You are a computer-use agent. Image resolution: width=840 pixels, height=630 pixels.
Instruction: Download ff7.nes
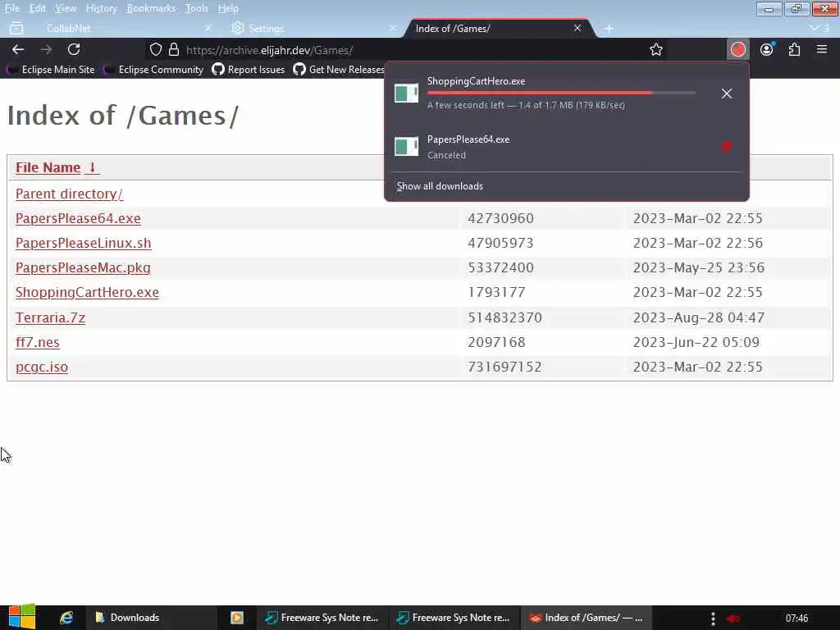coord(38,342)
